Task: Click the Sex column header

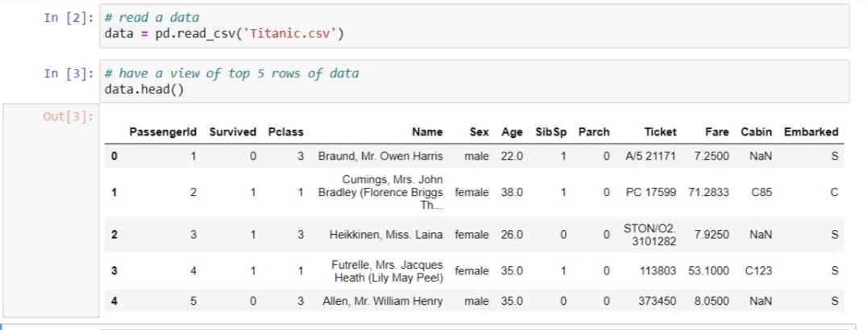Action: pyautogui.click(x=480, y=132)
